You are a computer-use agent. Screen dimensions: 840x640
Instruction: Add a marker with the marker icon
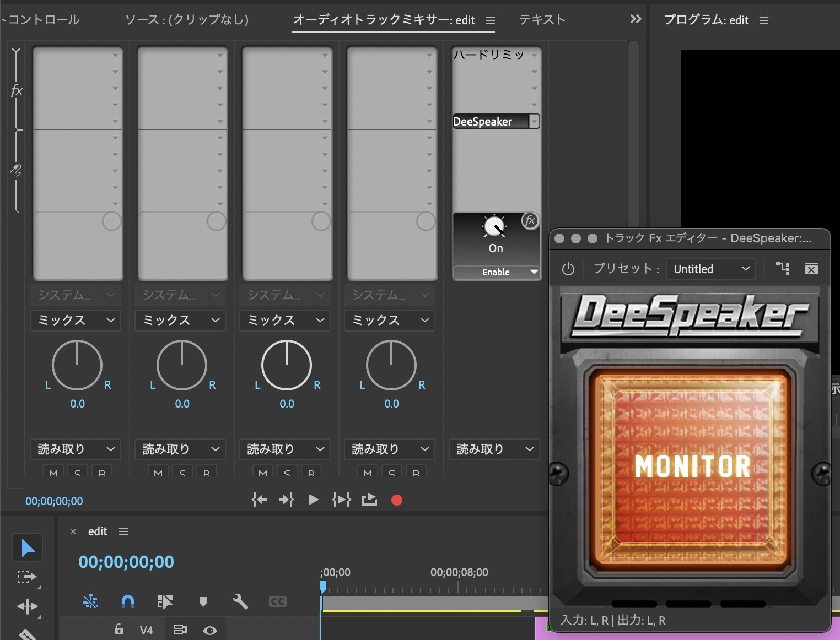point(203,601)
